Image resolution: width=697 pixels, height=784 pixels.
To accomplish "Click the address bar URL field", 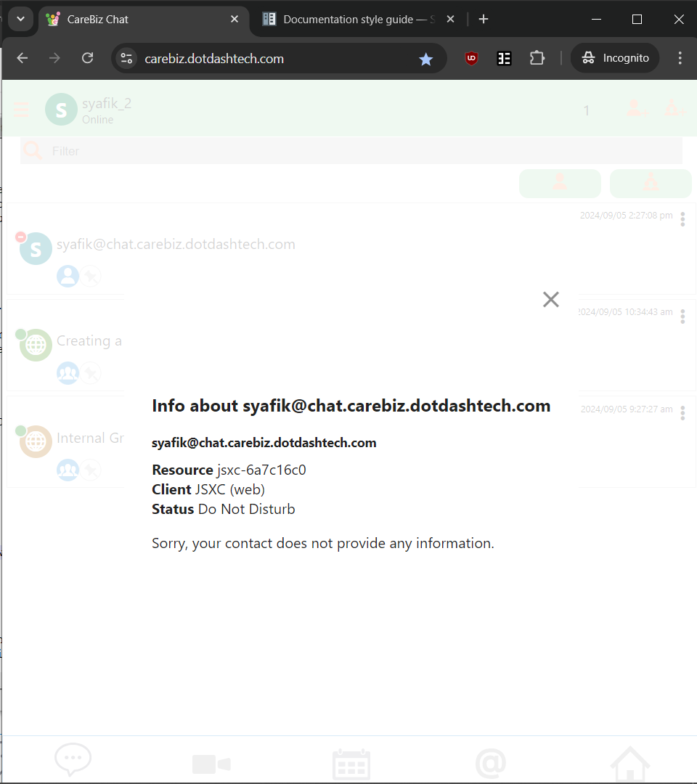I will 276,59.
